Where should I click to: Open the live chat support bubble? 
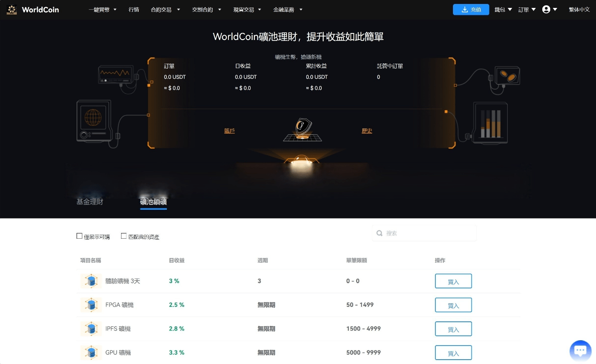coord(580,351)
